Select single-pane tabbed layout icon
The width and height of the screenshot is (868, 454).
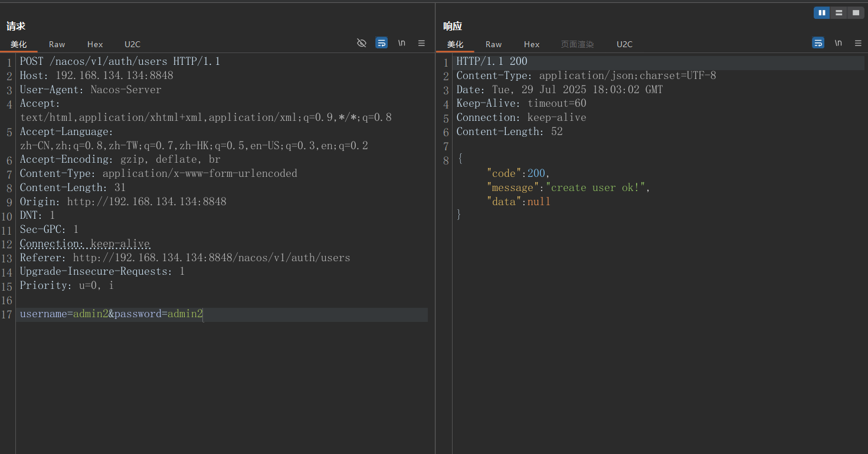(856, 13)
